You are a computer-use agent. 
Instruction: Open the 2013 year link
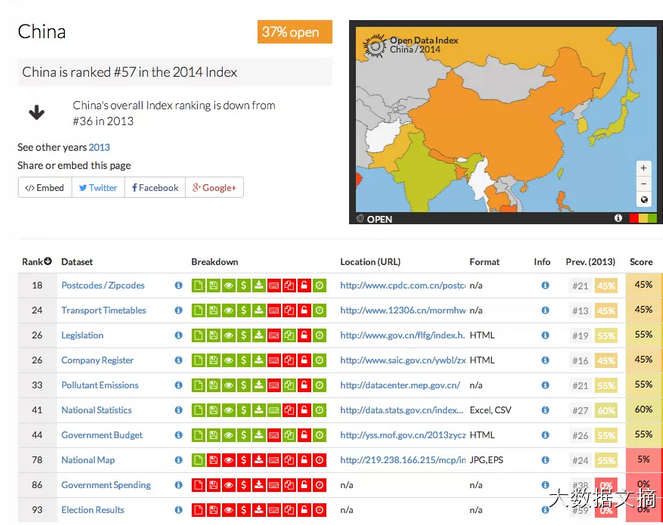99,147
